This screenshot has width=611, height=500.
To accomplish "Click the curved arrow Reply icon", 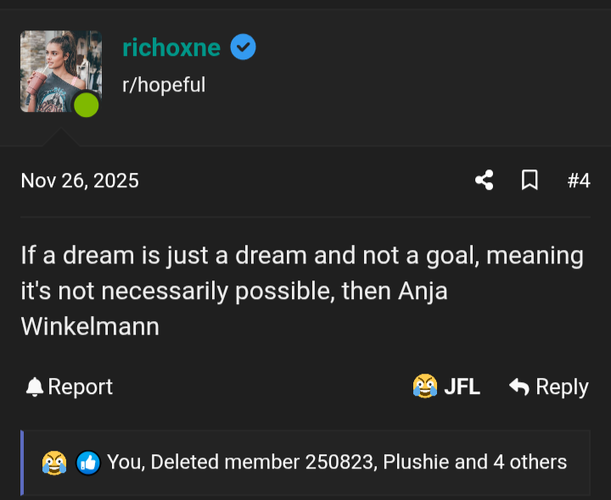I will coord(518,387).
